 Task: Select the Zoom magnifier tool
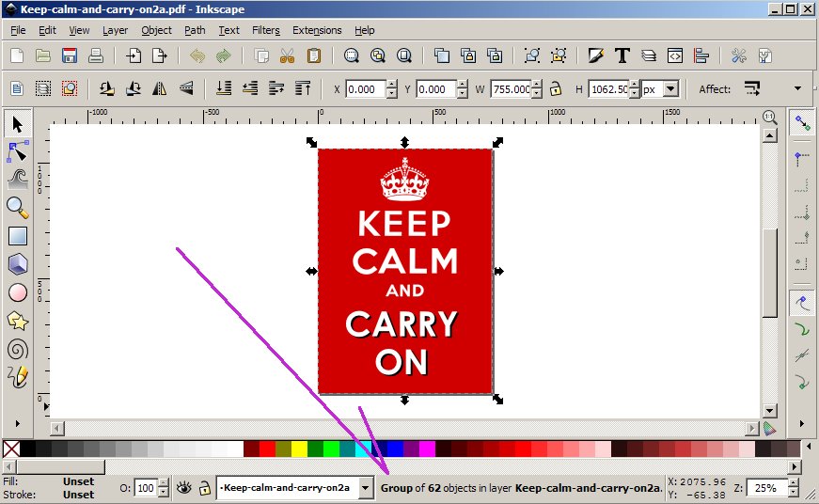(x=18, y=208)
